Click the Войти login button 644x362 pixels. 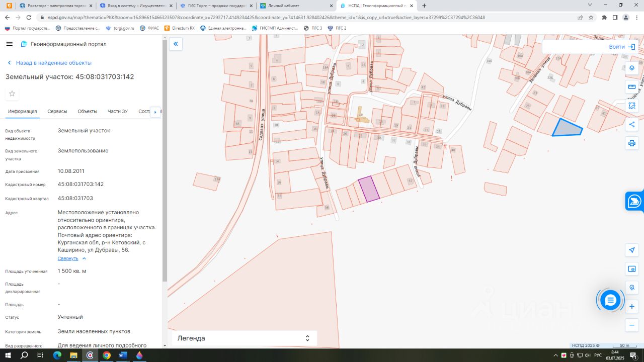622,47
